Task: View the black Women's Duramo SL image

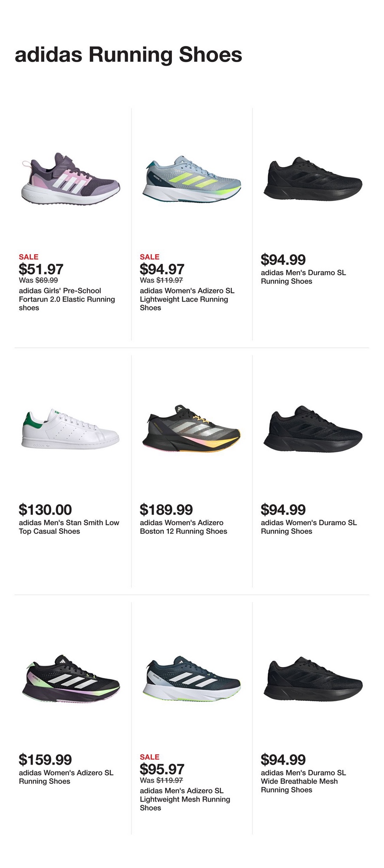Action: tap(312, 429)
